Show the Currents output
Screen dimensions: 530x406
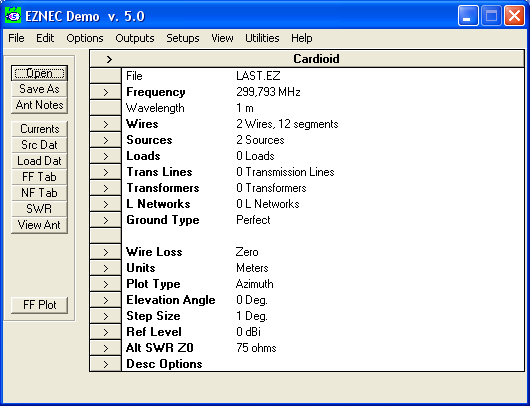(40, 129)
